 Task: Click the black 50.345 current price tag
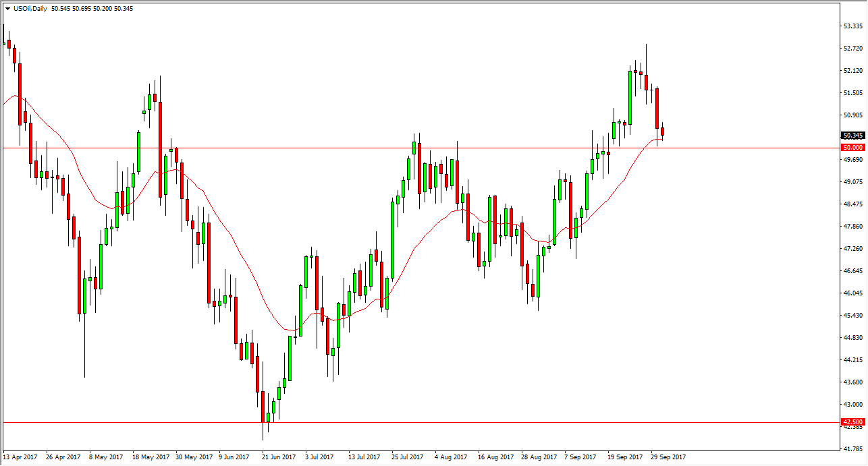[852, 136]
